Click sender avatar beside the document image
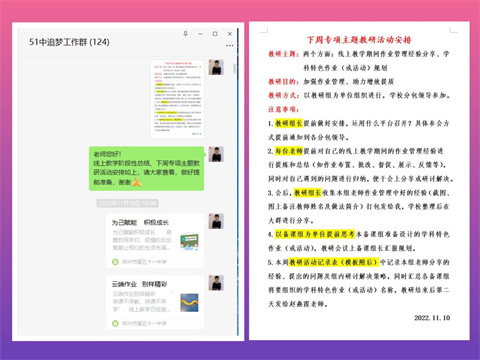The image size is (480, 360). coord(216,67)
